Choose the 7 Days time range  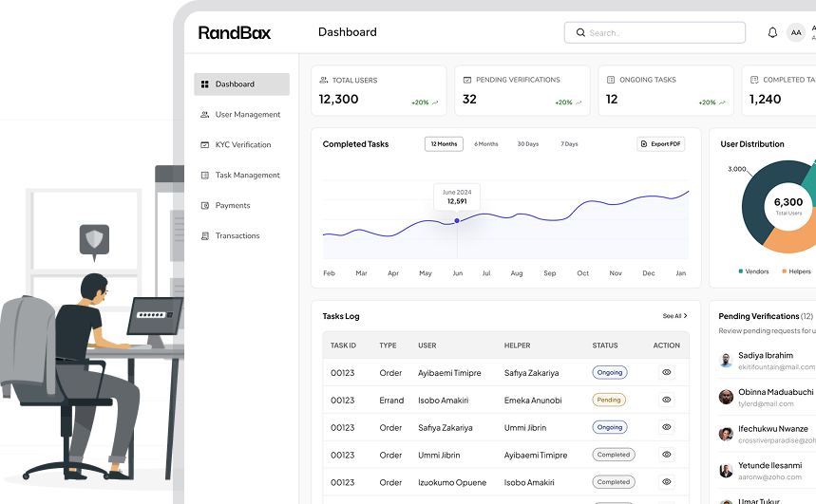tap(569, 144)
